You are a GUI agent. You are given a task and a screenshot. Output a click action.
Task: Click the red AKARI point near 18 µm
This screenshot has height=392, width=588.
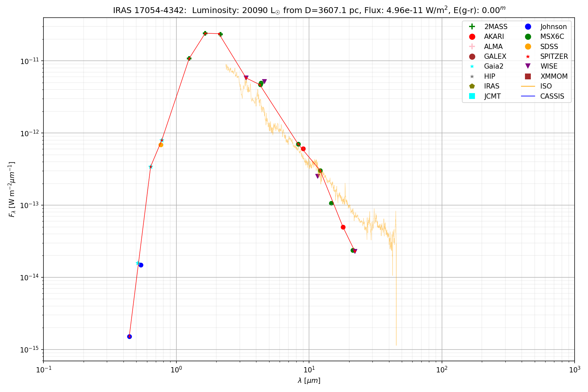pos(343,227)
